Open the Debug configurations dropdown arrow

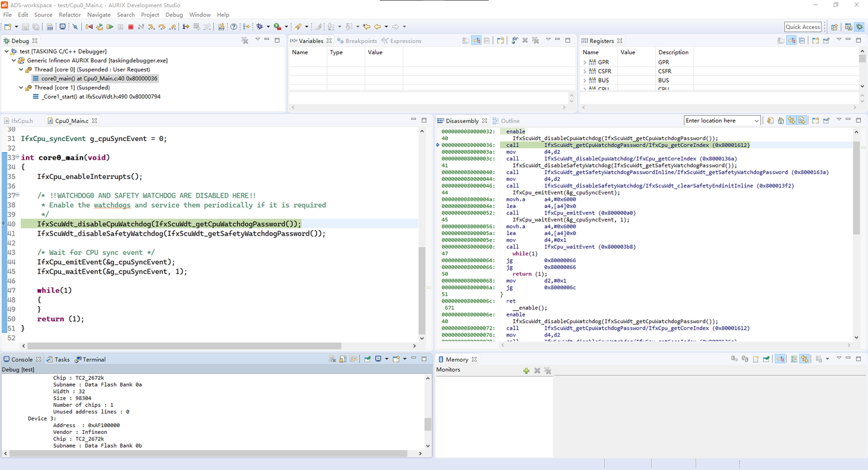coord(268,27)
